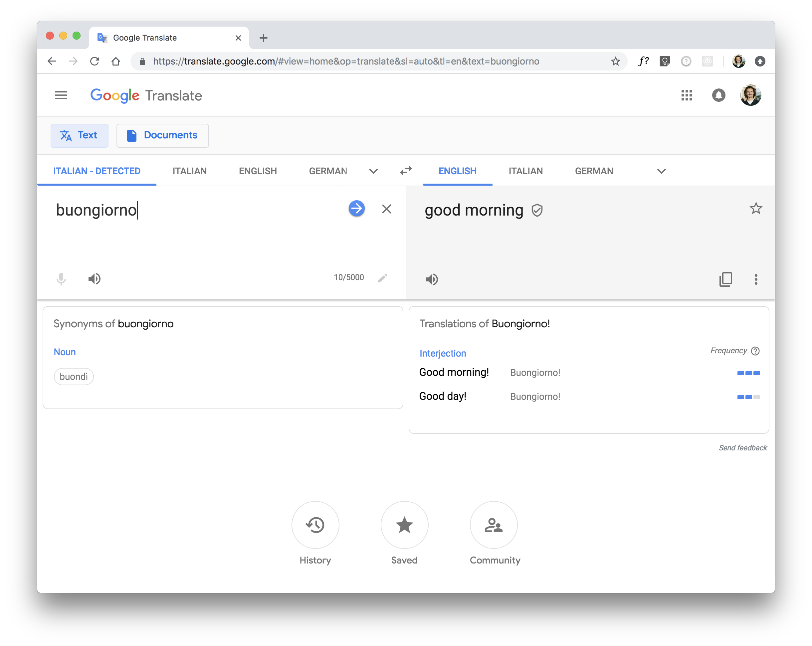
Task: Open the navigation hamburger menu
Action: click(61, 95)
